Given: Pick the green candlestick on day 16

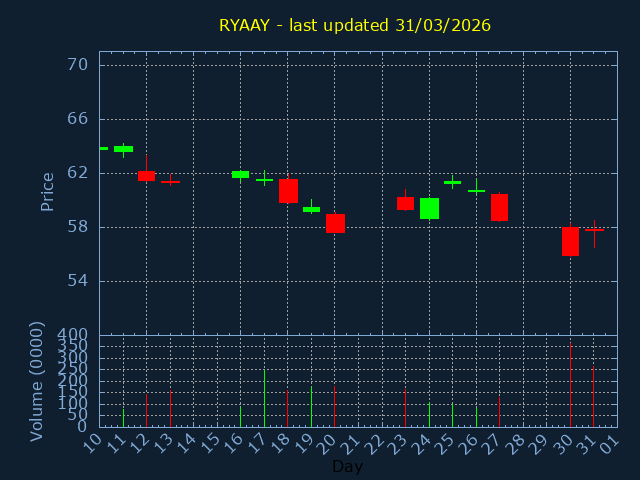Looking at the screenshot, I should pyautogui.click(x=240, y=174).
